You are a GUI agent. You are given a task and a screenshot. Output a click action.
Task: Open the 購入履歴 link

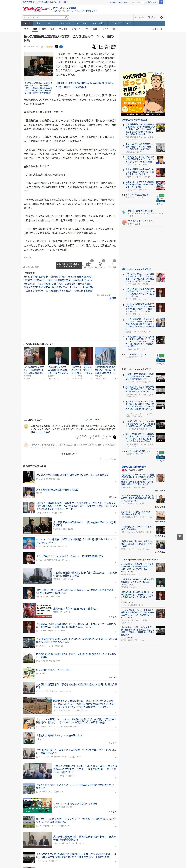(152, 18)
